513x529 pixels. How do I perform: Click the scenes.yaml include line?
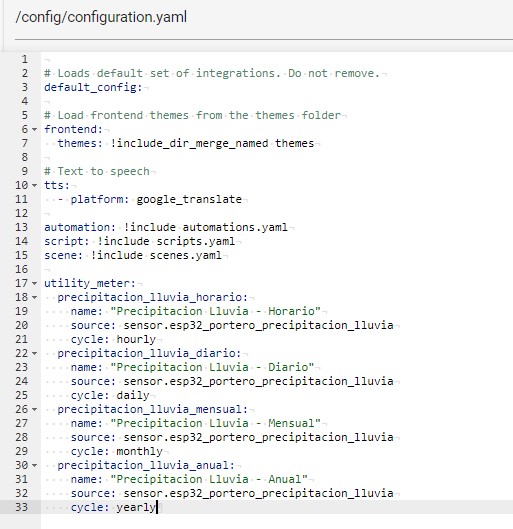point(133,255)
